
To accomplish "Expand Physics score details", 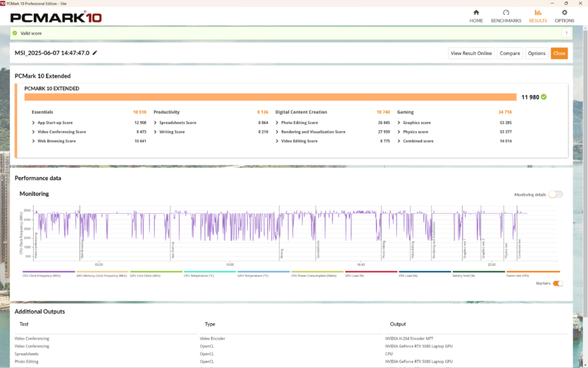I will 399,132.
